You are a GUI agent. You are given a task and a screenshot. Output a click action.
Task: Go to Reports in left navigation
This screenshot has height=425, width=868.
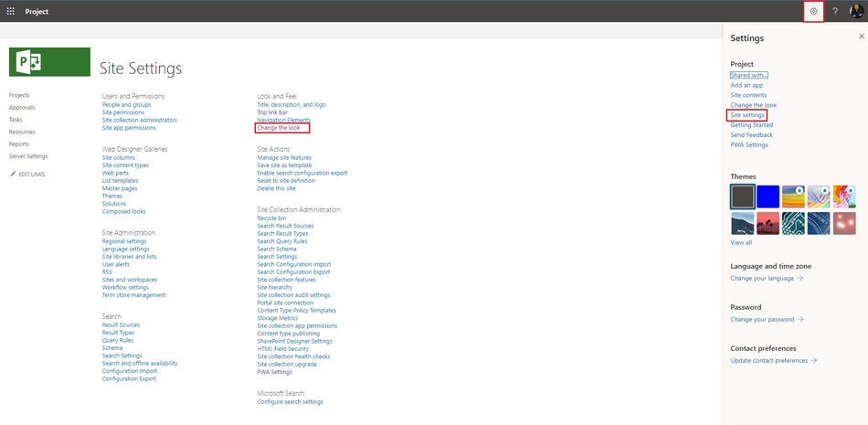tap(19, 144)
